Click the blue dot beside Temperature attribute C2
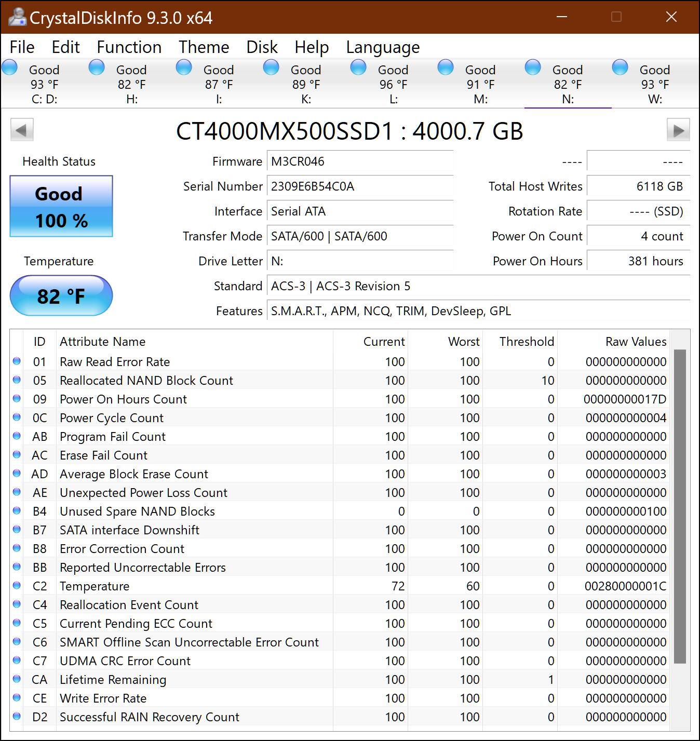700x741 pixels. [x=17, y=585]
